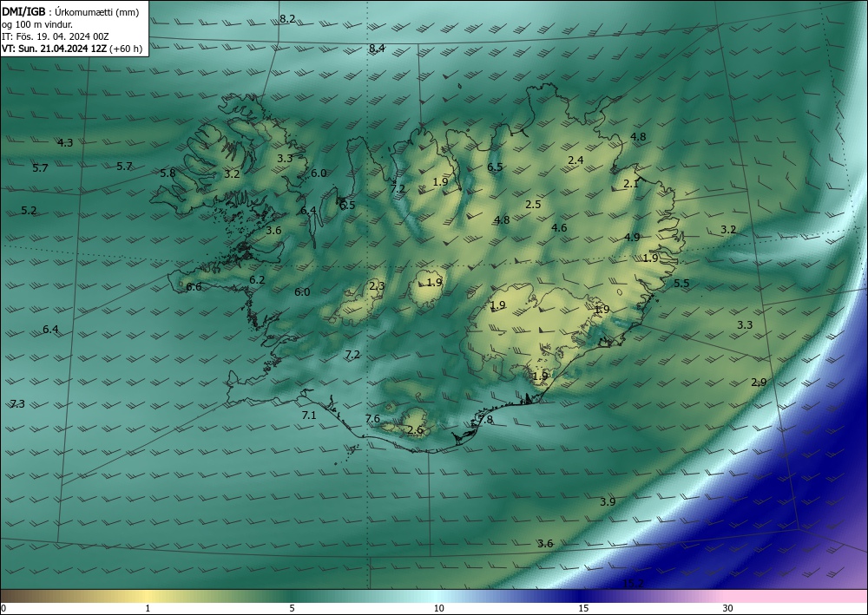Click the '1' tick on the color scale
868x615 pixels.
[x=148, y=608]
